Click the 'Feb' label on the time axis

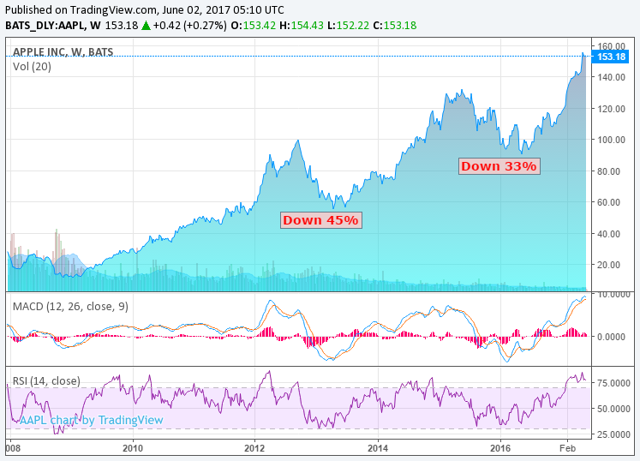[x=567, y=450]
